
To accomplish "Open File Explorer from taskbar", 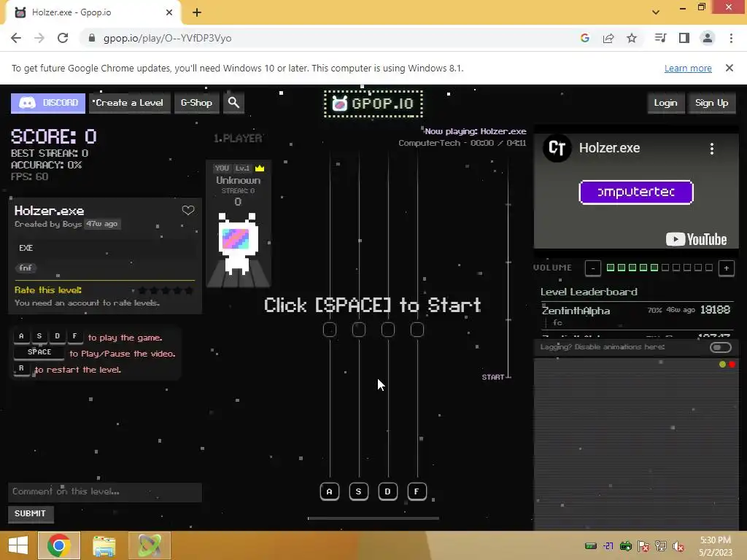I will pyautogui.click(x=104, y=545).
